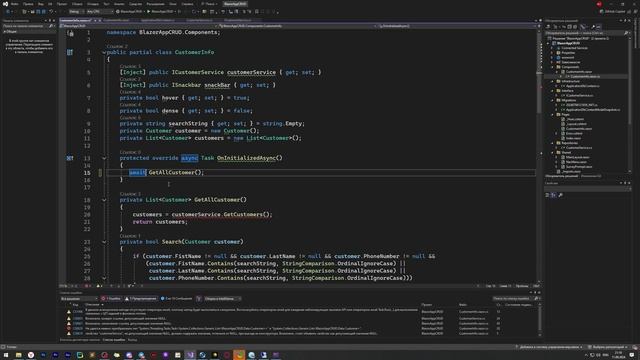Collapse the Components folder in Solution Explorer
Viewport: 640px width, 360px height.
[553, 67]
